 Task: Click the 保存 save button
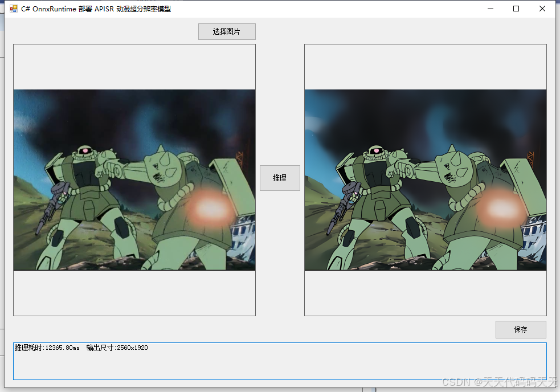(521, 329)
